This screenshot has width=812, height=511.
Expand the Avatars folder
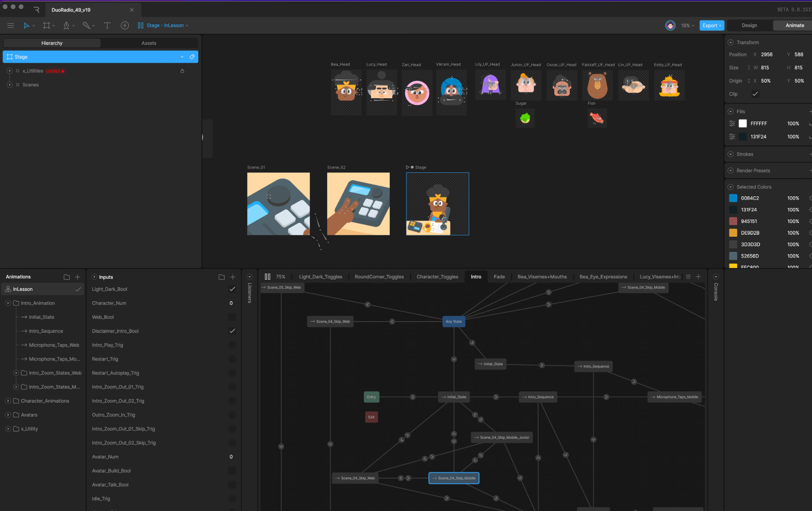(x=8, y=415)
